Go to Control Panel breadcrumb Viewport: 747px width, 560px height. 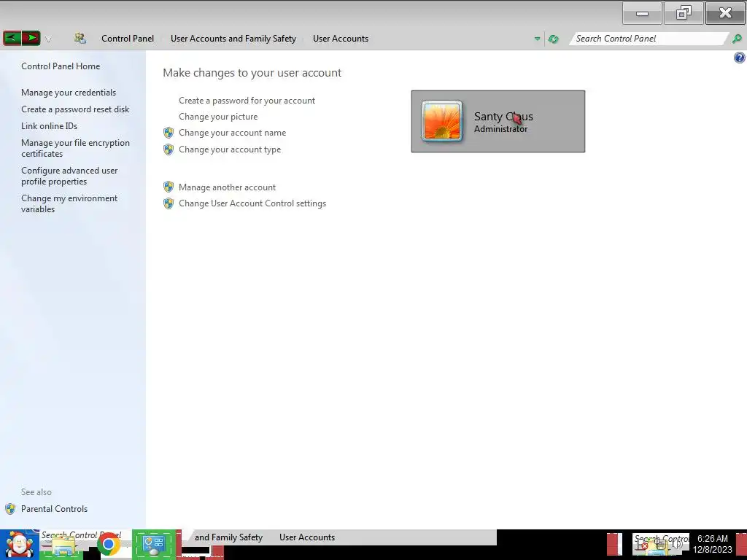(x=128, y=39)
